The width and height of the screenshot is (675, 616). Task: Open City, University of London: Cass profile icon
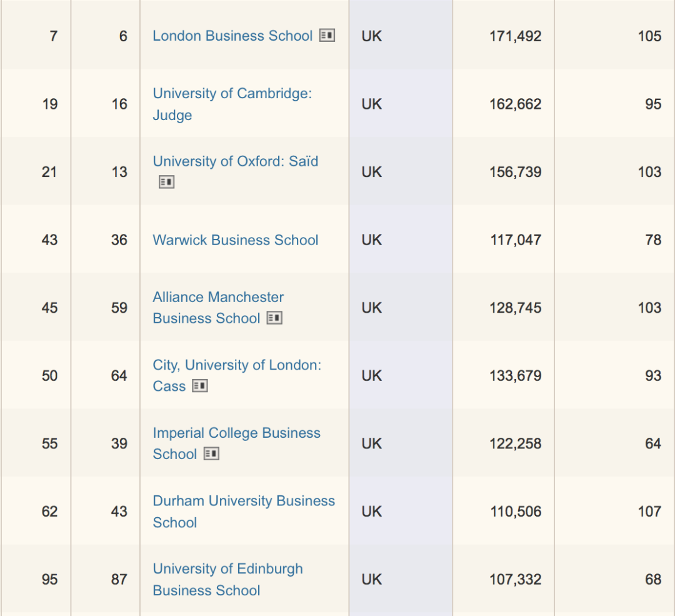(200, 386)
